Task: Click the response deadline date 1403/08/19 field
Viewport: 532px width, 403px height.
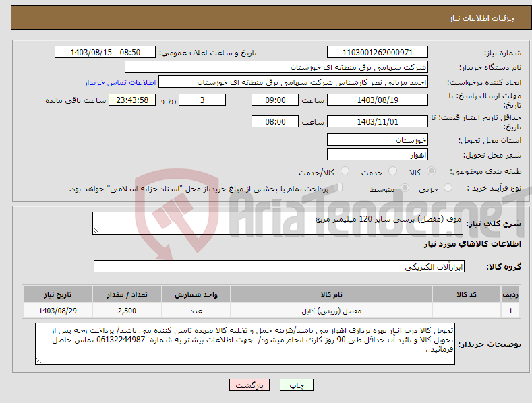Action: 378,100
